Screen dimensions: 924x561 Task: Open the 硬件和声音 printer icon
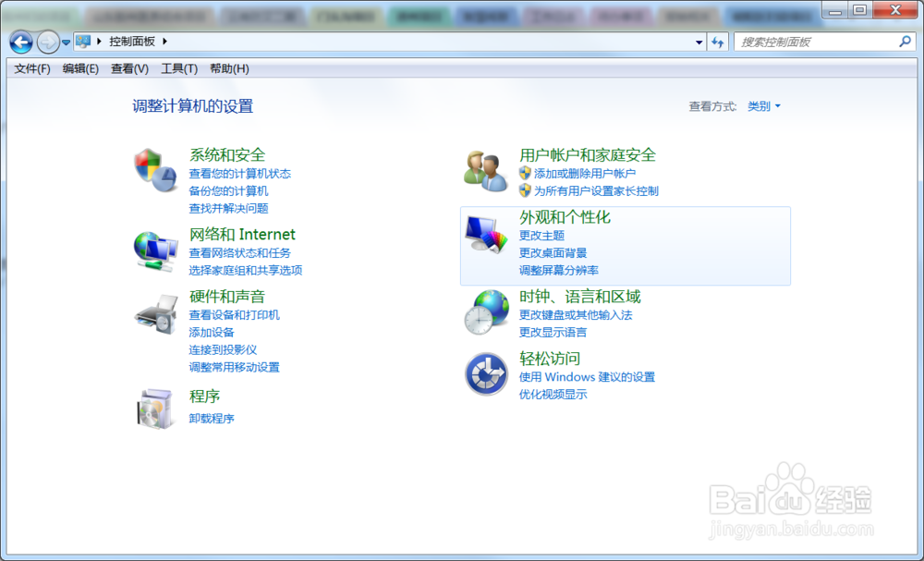coord(155,314)
